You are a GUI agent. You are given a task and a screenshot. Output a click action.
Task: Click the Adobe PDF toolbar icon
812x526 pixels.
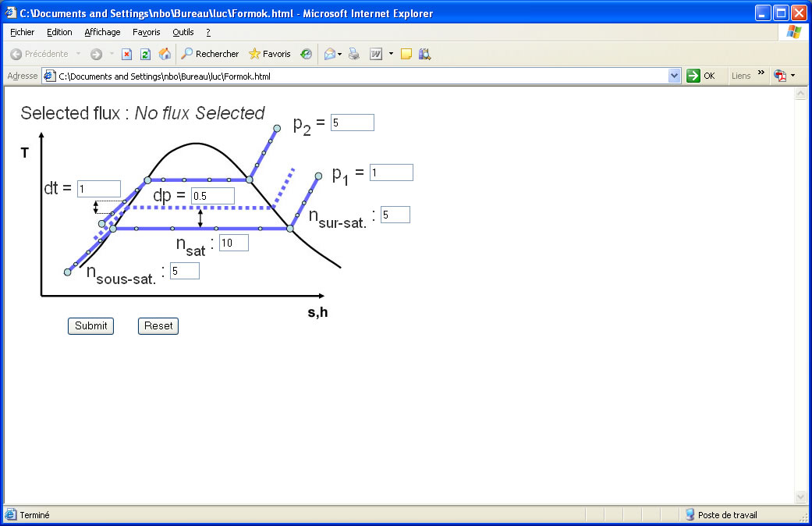pyautogui.click(x=779, y=76)
